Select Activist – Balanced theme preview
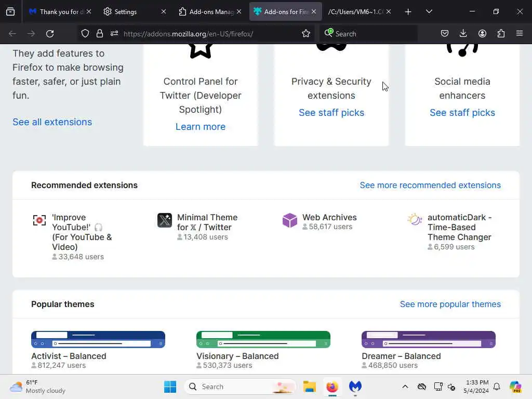Image resolution: width=532 pixels, height=399 pixels. pos(98,339)
